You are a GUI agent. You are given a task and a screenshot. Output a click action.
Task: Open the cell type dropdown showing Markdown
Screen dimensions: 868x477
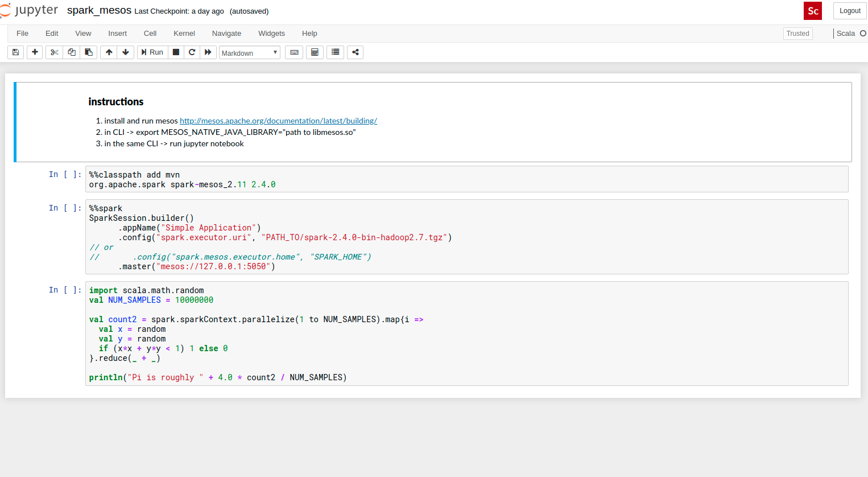tap(249, 52)
